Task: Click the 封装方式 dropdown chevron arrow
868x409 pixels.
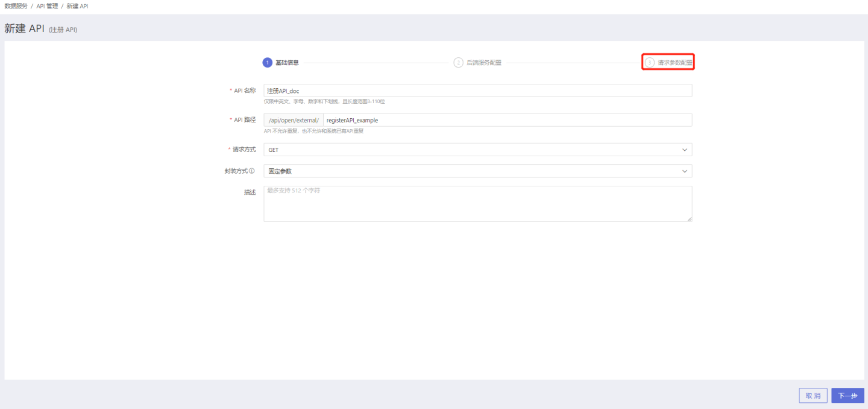Action: [684, 171]
